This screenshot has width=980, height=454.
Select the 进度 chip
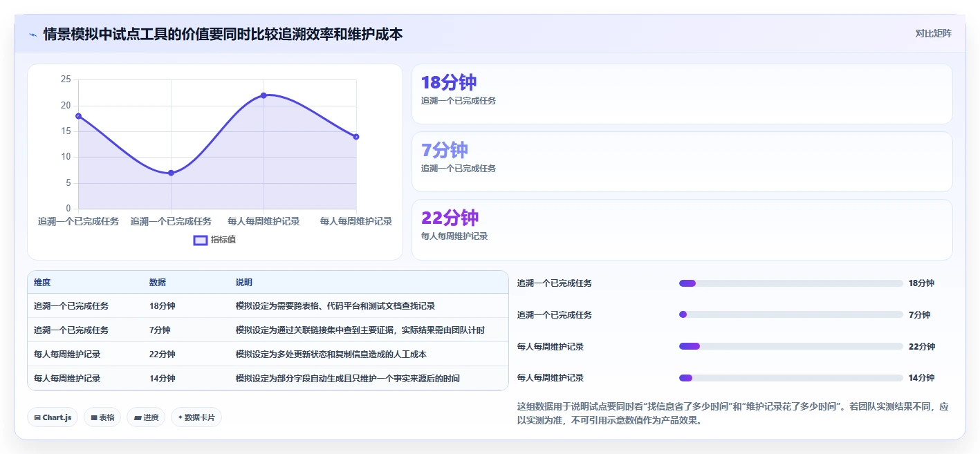coord(146,417)
